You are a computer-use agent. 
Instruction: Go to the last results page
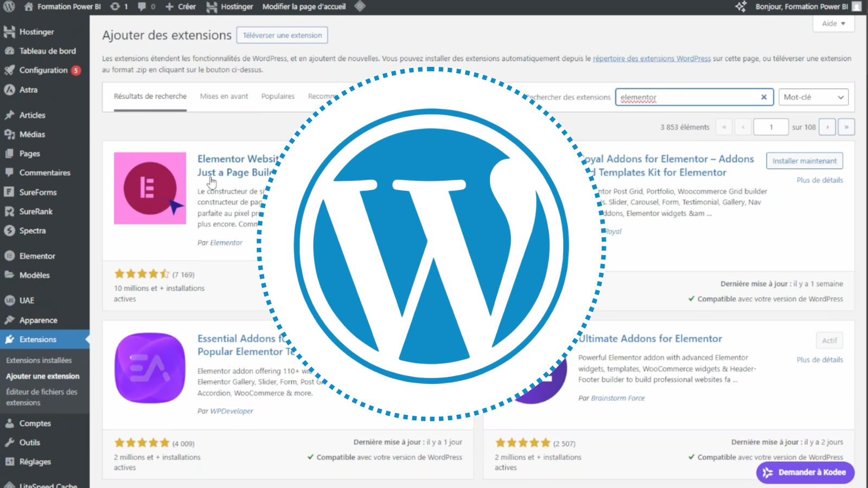846,126
